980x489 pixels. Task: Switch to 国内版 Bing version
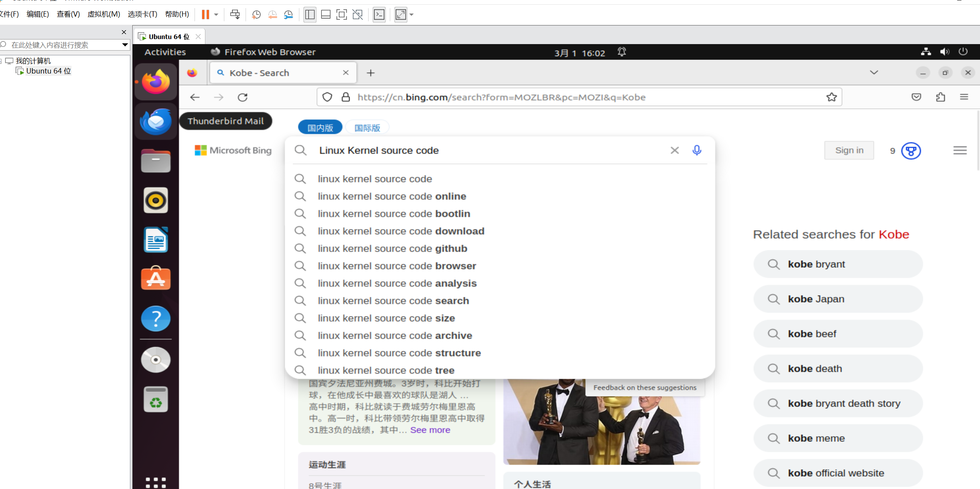pos(320,128)
